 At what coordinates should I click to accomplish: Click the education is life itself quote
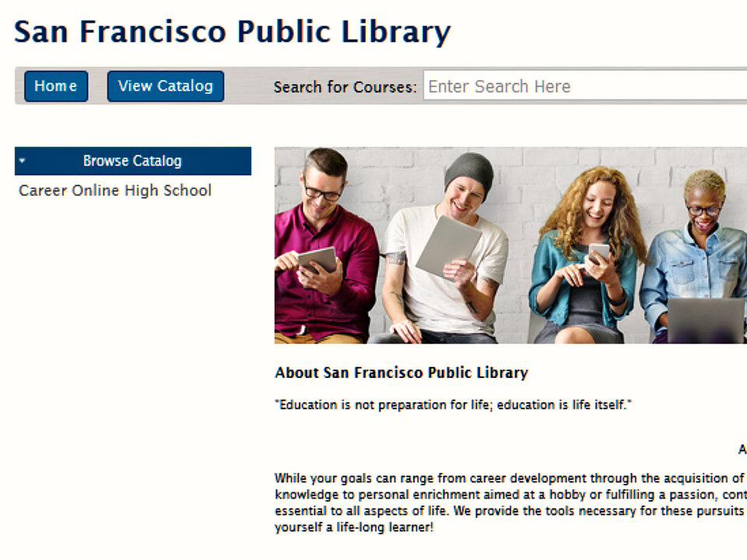point(453,404)
